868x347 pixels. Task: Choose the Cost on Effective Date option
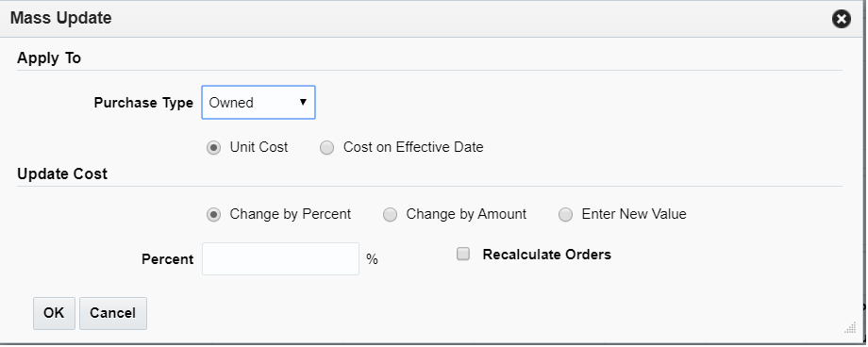point(327,148)
